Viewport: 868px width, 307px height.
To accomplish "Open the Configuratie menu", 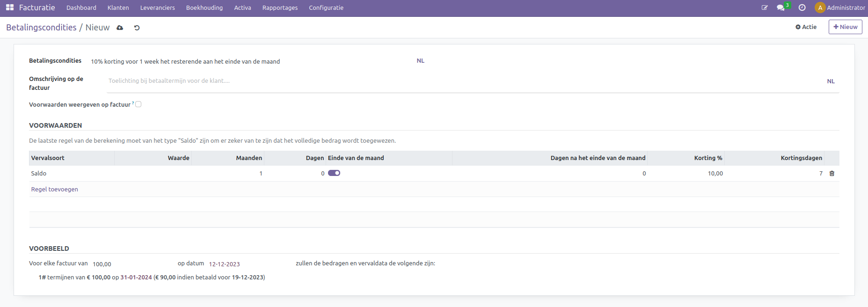I will point(326,7).
